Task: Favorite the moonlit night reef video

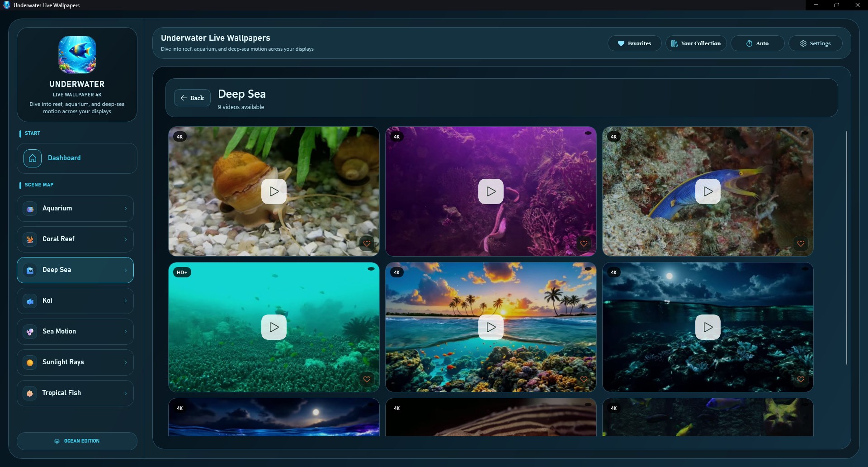Action: click(801, 380)
